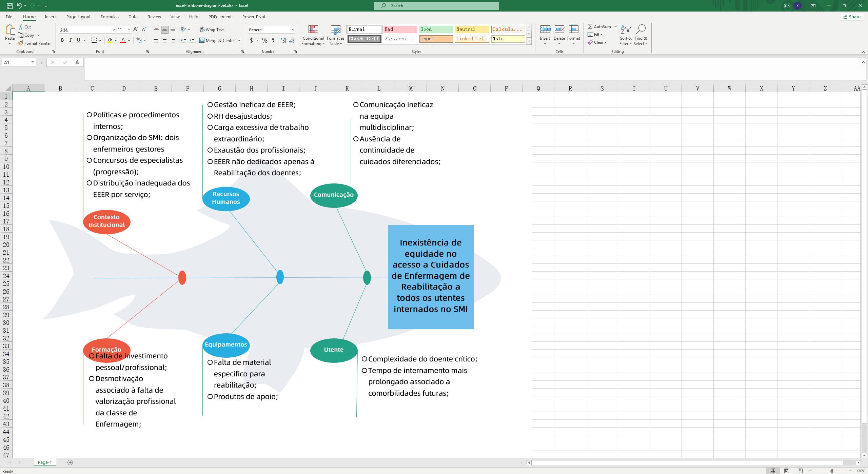
Task: Toggle Bold formatting
Action: [62, 40]
